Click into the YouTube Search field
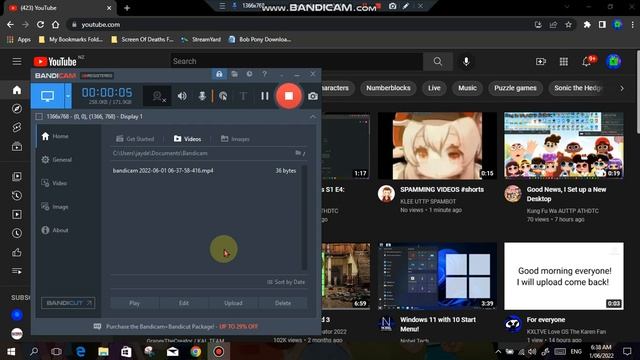640x360 pixels. click(x=296, y=61)
